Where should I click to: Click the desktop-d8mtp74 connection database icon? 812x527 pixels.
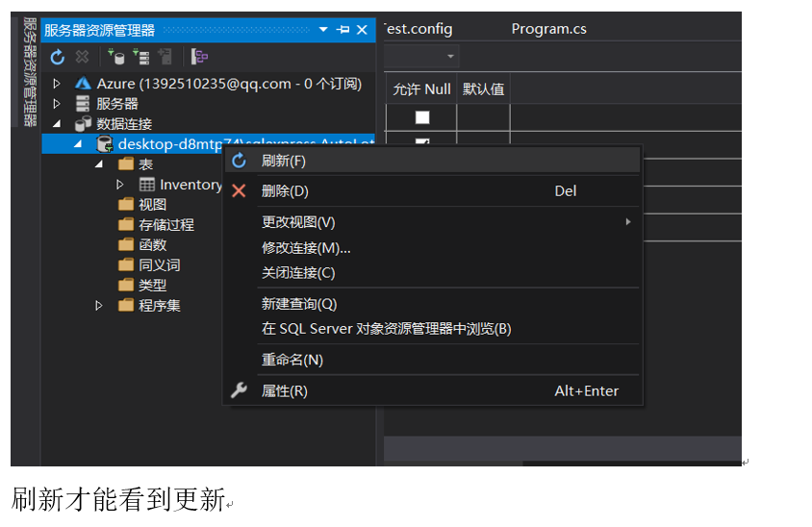(x=105, y=144)
